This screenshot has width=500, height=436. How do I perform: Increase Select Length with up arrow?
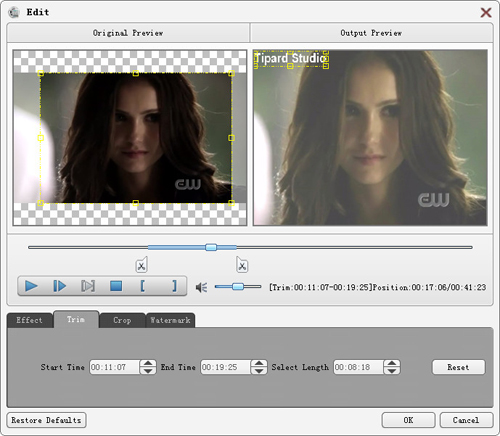(392, 364)
